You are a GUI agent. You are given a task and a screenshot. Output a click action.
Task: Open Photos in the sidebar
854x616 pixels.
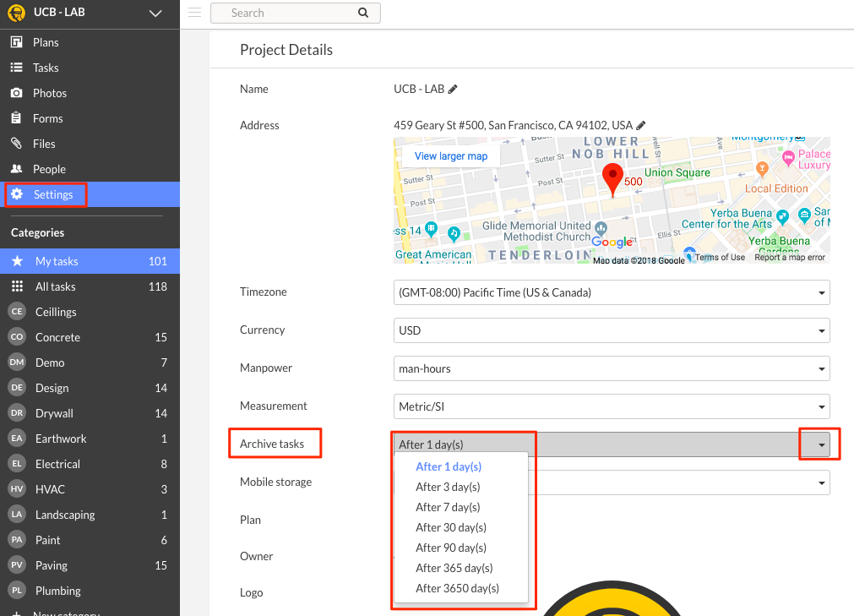90,93
